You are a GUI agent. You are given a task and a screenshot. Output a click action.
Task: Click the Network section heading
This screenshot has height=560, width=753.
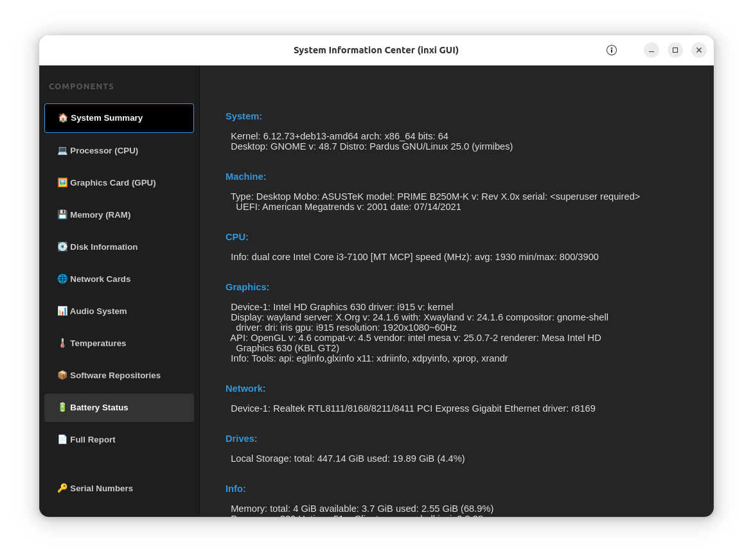(x=245, y=389)
